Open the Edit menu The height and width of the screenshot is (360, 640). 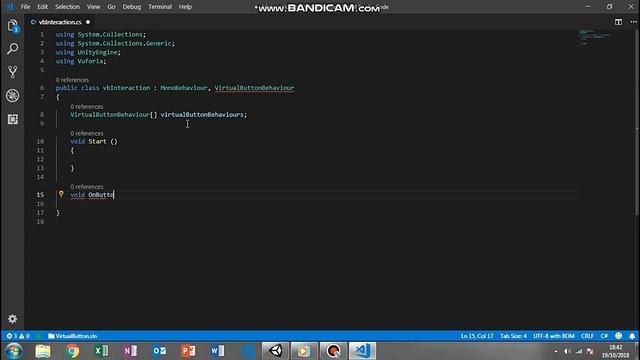point(42,7)
